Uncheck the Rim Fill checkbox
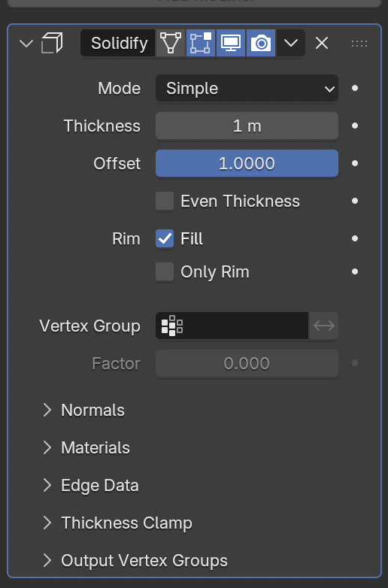This screenshot has width=388, height=588. tap(165, 238)
